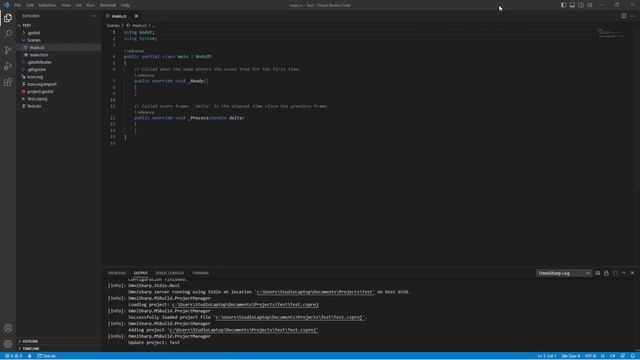Screen dimensions: 640x360
Task: Open .gitattributes in the file tree
Action: tap(58, 62)
